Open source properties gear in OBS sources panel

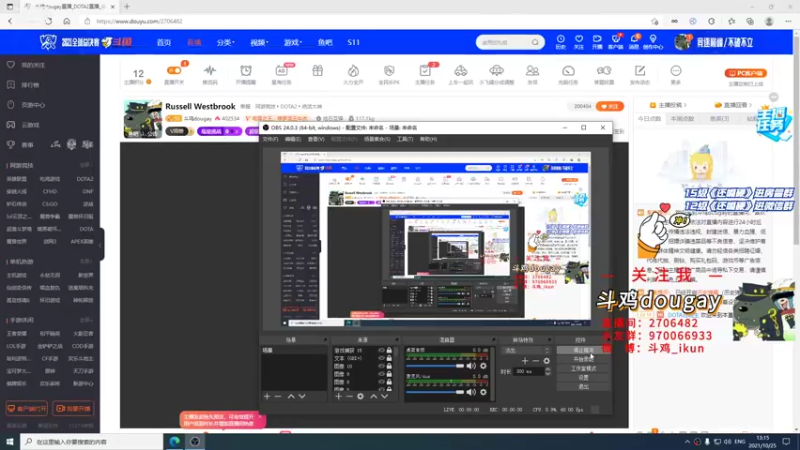pyautogui.click(x=360, y=396)
